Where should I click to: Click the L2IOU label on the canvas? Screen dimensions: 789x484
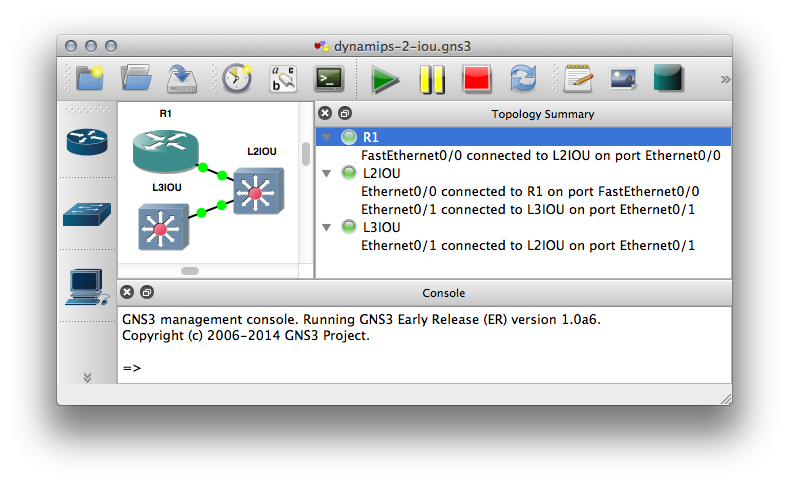[x=262, y=151]
